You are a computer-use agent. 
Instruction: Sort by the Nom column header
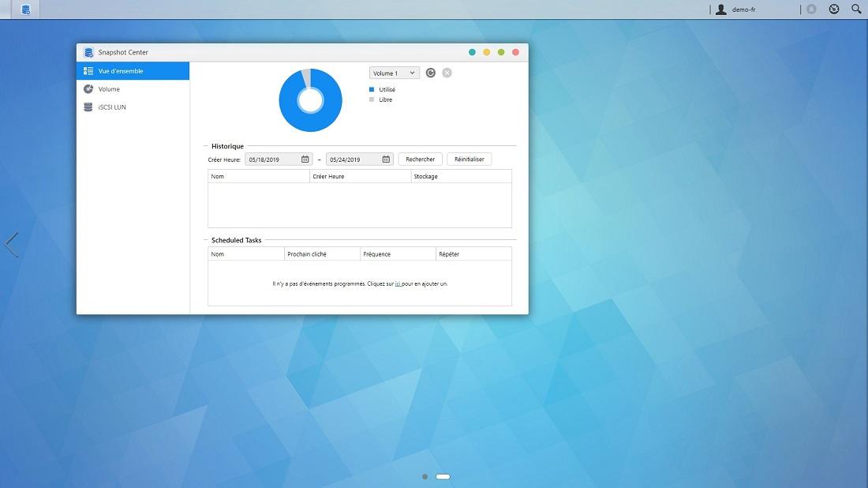219,175
